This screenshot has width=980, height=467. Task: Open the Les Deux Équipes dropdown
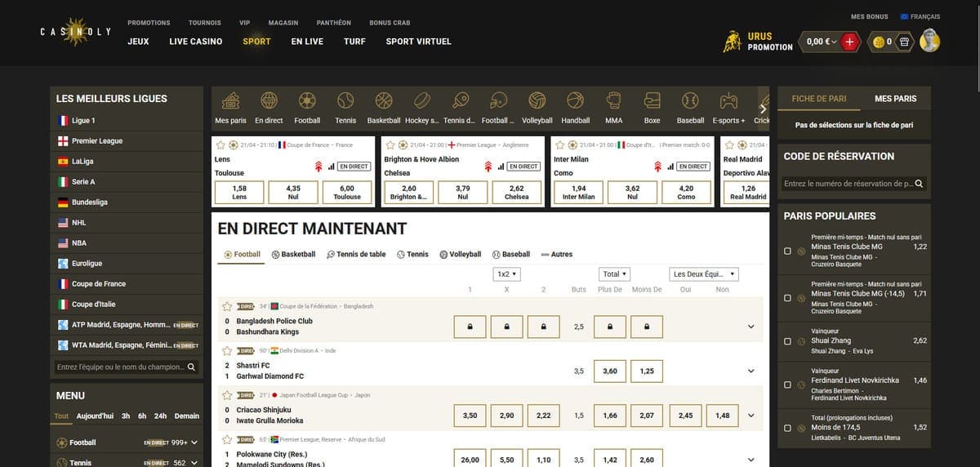[704, 274]
